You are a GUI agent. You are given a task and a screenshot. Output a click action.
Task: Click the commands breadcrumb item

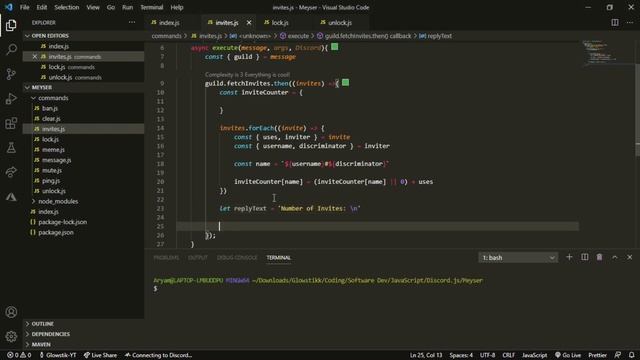click(167, 36)
